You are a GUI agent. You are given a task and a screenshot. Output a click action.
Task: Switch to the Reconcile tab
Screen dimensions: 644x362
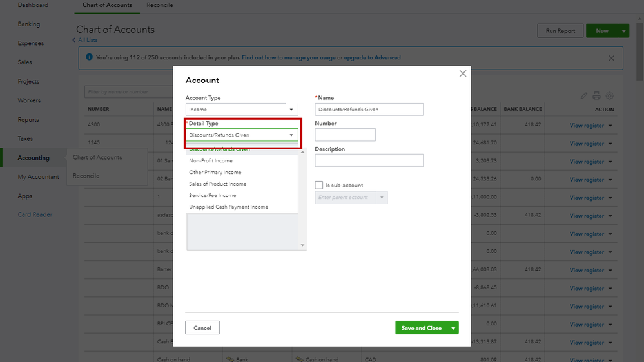coord(159,5)
